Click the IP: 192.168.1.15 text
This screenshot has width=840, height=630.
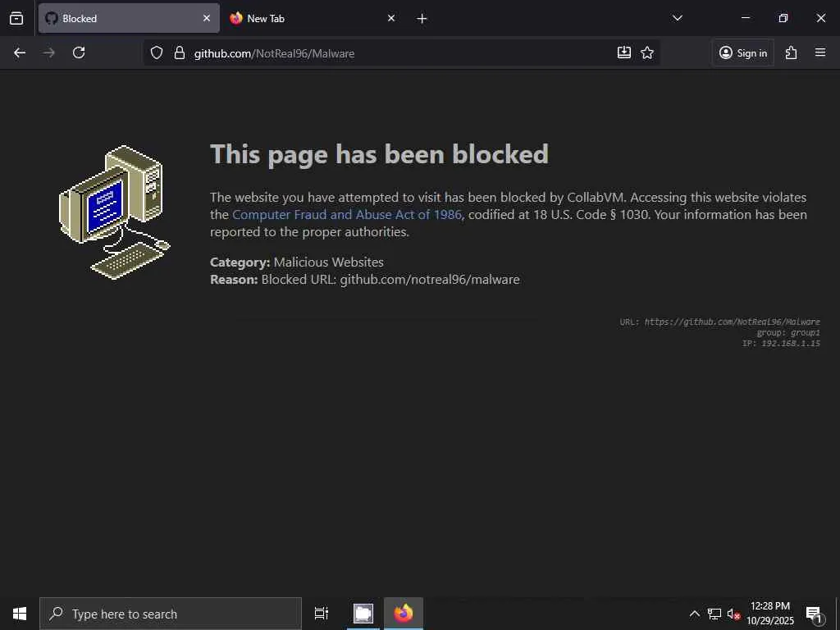(x=781, y=344)
